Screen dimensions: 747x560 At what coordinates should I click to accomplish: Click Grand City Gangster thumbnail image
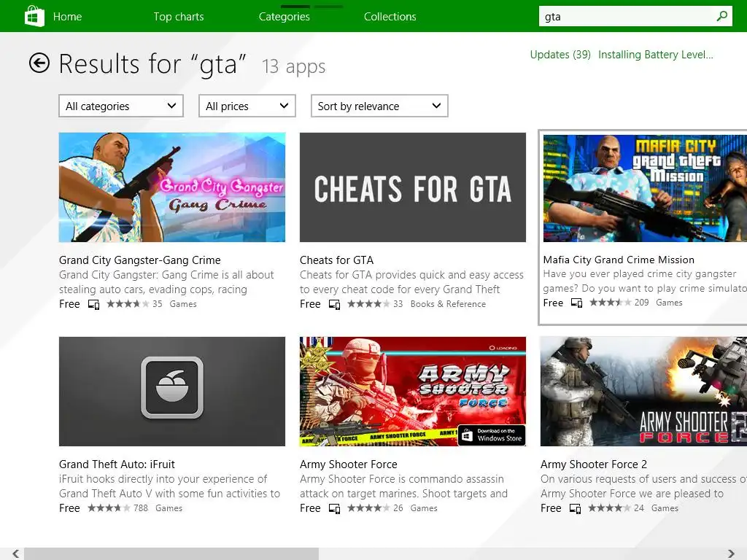(x=172, y=187)
